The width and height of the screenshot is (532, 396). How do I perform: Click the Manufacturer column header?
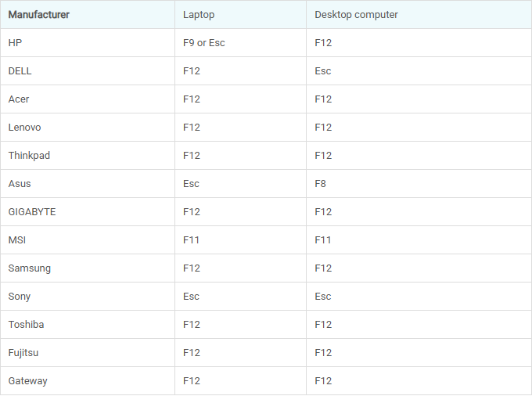(38, 15)
